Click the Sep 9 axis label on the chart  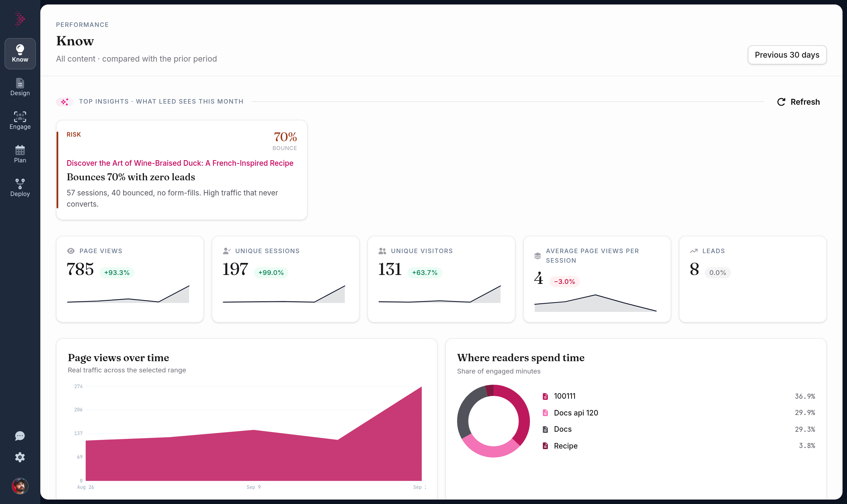pyautogui.click(x=253, y=487)
